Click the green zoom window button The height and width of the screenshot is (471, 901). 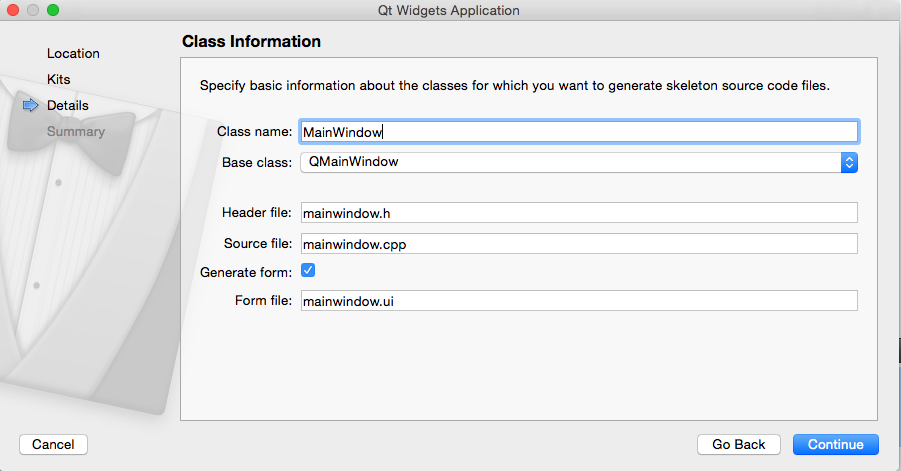coord(53,10)
